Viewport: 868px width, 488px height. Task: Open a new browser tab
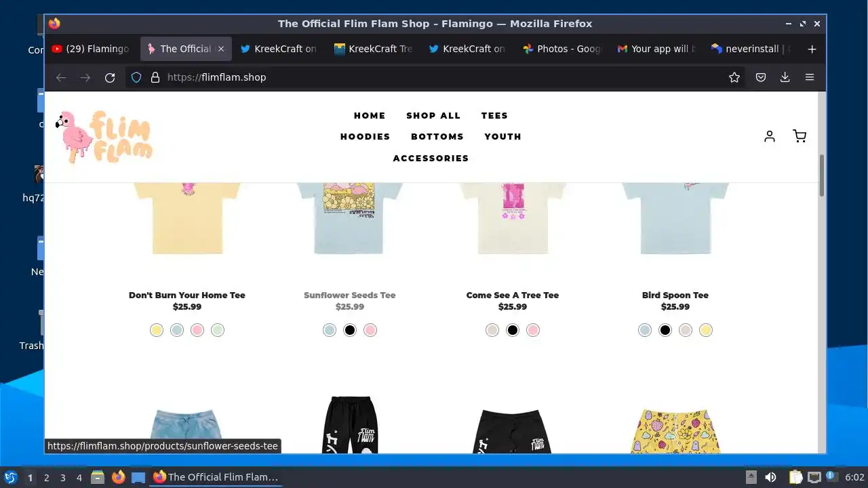coord(812,49)
